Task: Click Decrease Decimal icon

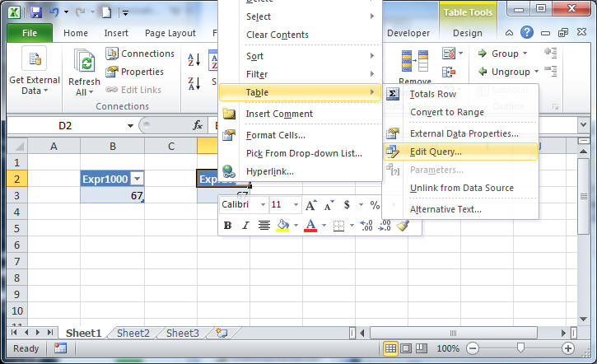Action: pyautogui.click(x=385, y=226)
